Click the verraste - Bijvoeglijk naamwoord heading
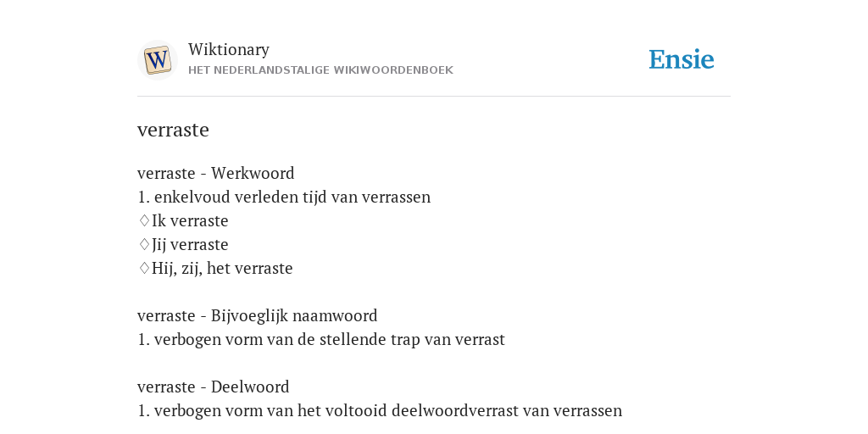Screen dimensions: 868x434 (258, 315)
